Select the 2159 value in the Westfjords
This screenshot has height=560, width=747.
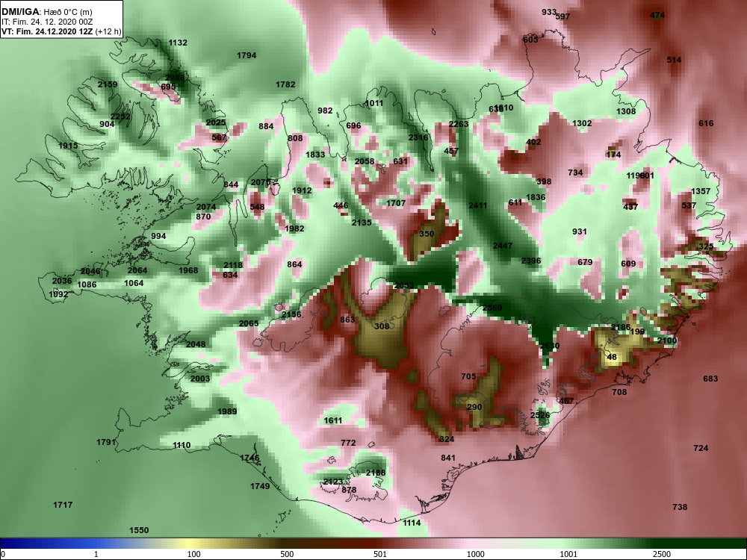tap(107, 84)
